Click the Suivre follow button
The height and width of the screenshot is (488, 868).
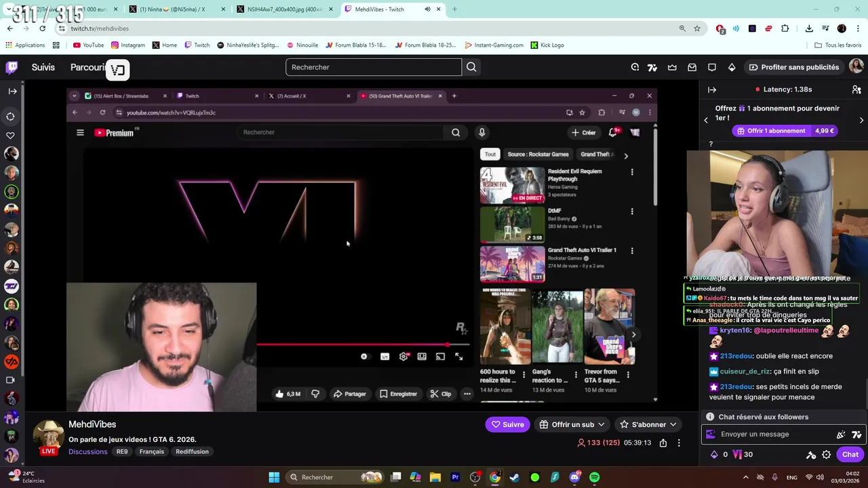[507, 424]
